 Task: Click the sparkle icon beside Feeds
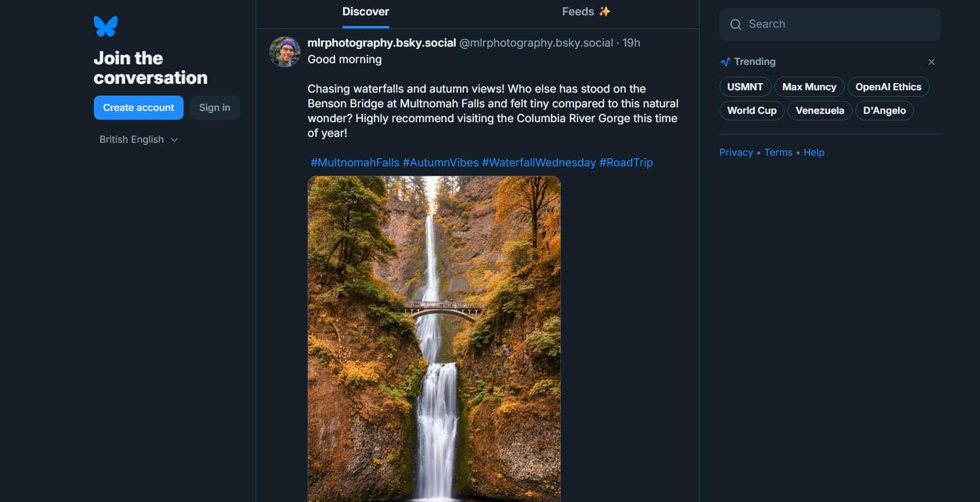(x=605, y=11)
